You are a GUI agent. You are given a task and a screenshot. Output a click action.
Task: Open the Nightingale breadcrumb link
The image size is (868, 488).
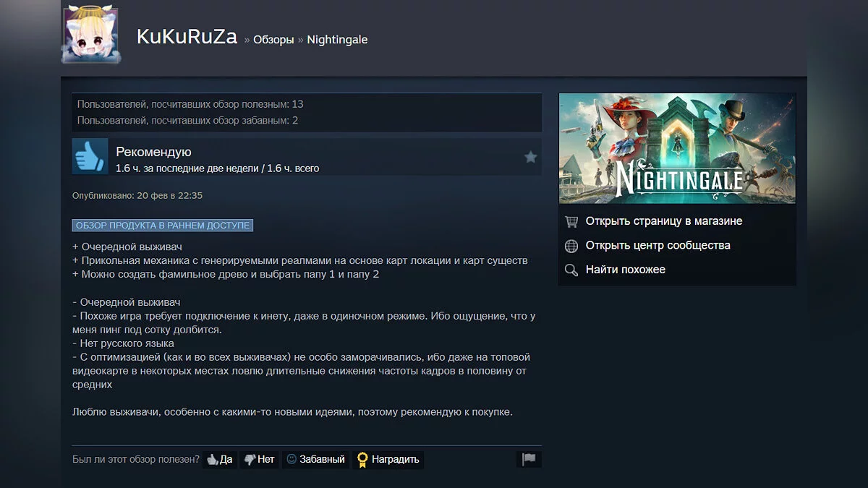tap(337, 40)
